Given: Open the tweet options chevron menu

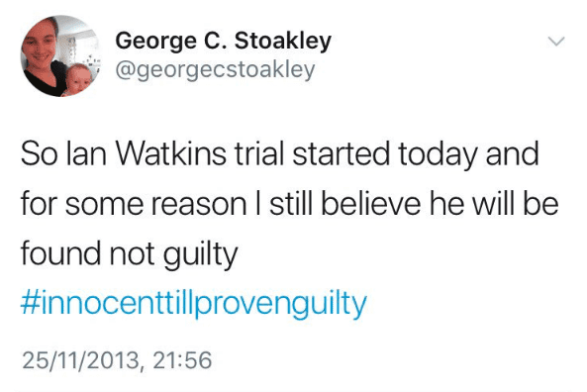Looking at the screenshot, I should pyautogui.click(x=556, y=42).
